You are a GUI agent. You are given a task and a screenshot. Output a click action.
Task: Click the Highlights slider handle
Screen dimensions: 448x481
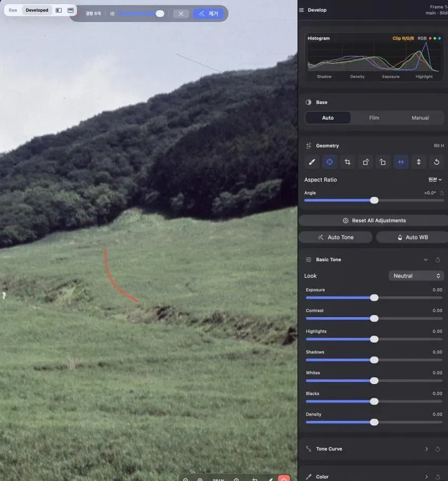[374, 339]
